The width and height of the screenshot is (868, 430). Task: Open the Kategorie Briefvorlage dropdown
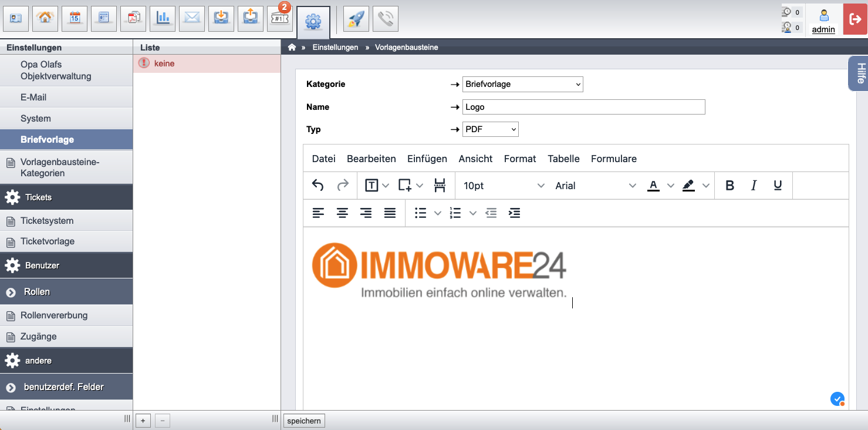523,85
